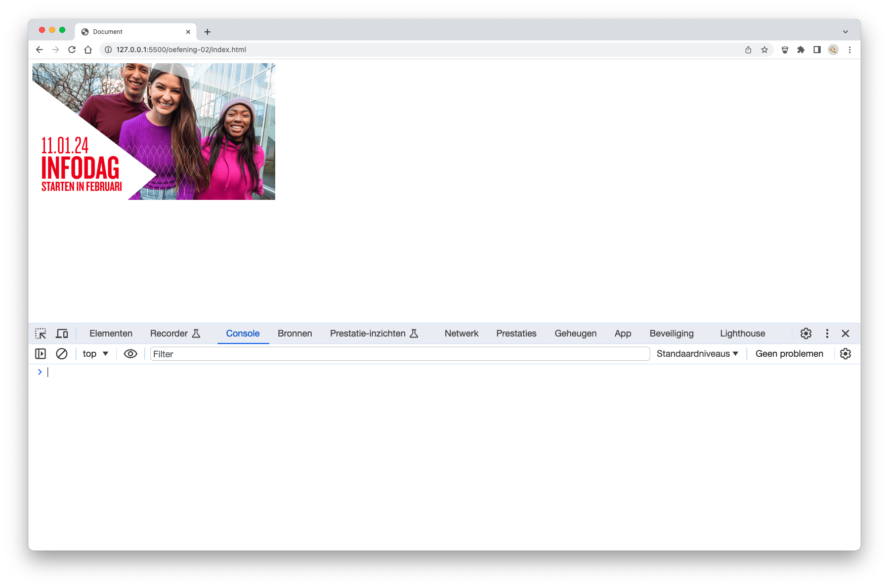This screenshot has width=889, height=588.
Task: Expand the tab search chevron
Action: coord(845,31)
